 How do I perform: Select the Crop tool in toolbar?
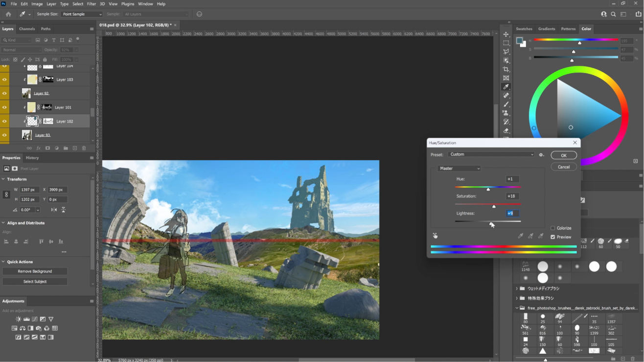[x=506, y=69]
